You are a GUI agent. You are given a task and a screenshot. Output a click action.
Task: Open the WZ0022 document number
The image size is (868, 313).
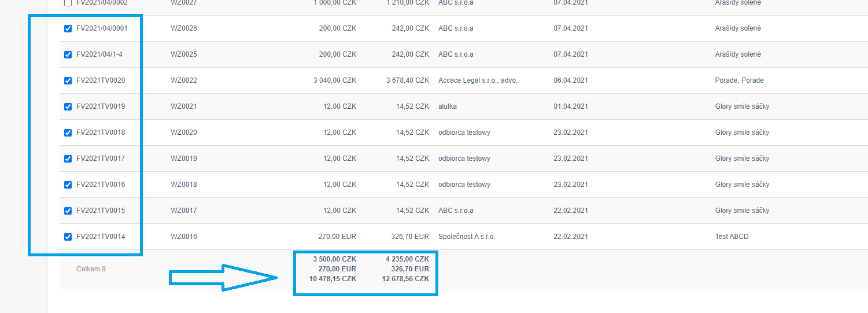coord(184,80)
